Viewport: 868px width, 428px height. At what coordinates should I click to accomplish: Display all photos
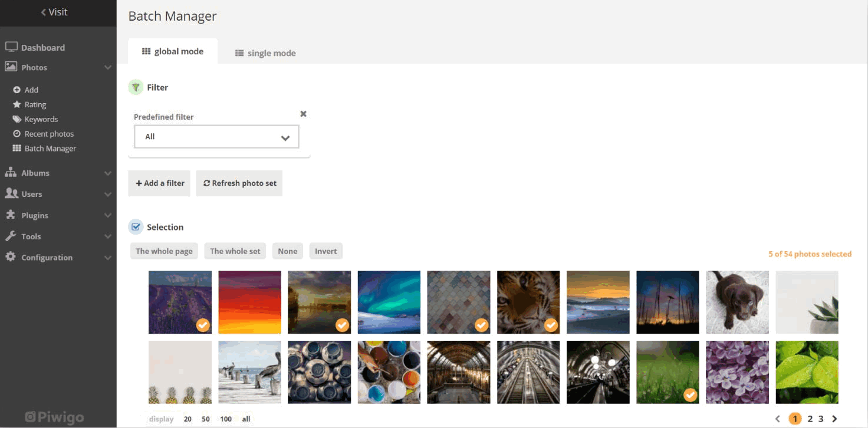(246, 419)
